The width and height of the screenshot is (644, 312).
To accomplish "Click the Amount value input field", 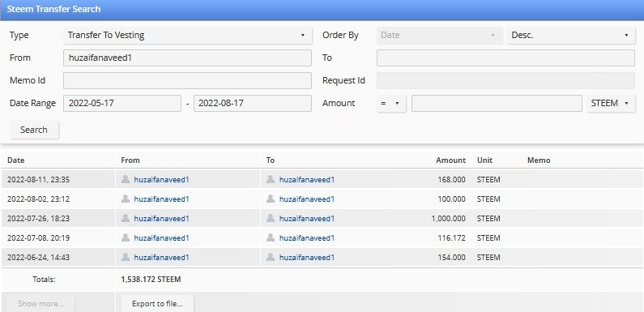I will [497, 103].
